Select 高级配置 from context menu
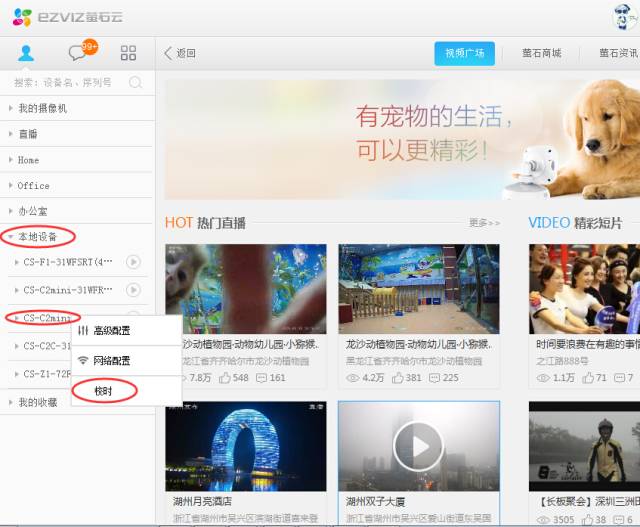Viewport: 640px width, 527px height. pos(110,331)
